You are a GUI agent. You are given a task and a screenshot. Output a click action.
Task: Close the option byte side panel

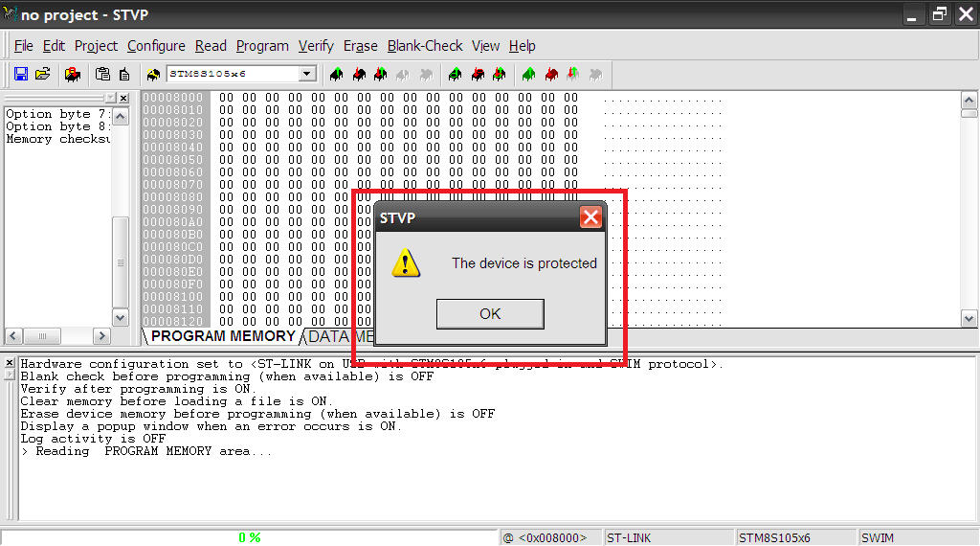point(123,99)
